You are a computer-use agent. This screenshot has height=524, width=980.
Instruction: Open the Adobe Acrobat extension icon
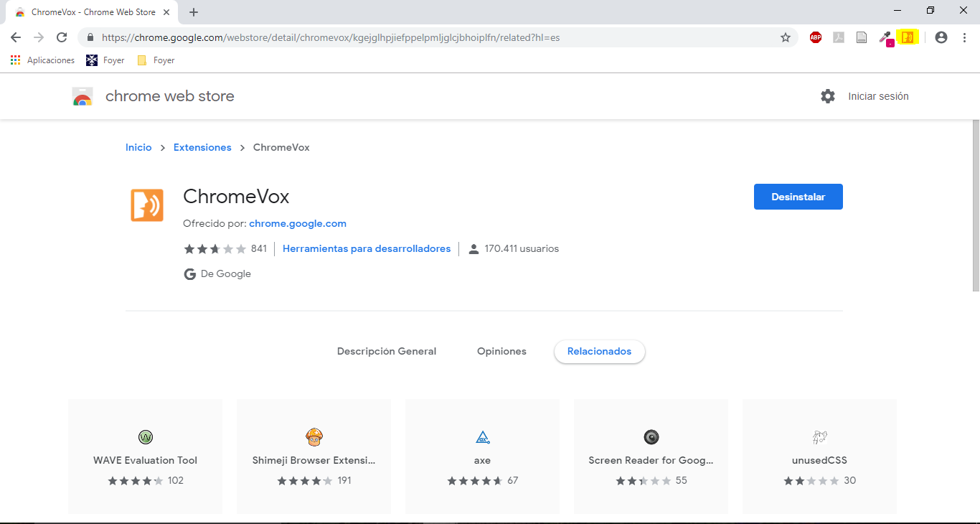pyautogui.click(x=839, y=37)
